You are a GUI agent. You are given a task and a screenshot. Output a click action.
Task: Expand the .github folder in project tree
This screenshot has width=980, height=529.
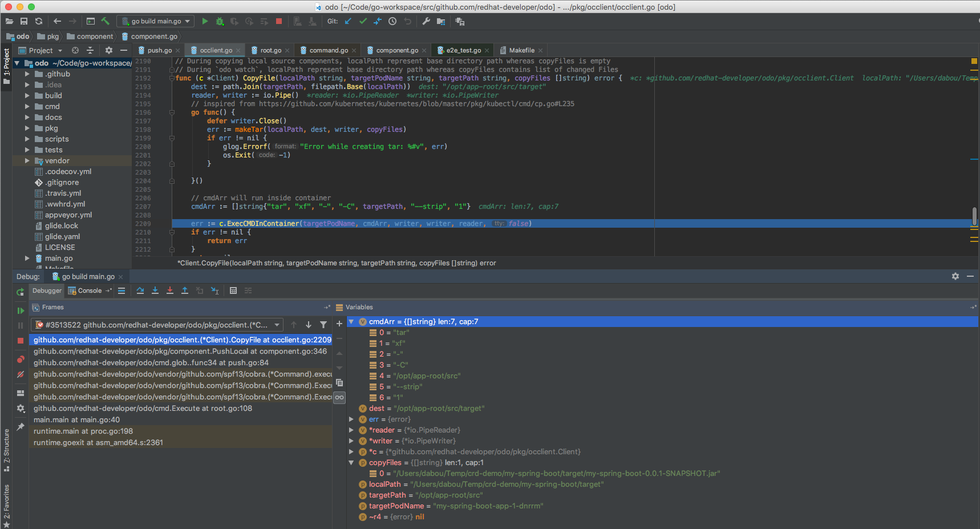click(x=27, y=74)
